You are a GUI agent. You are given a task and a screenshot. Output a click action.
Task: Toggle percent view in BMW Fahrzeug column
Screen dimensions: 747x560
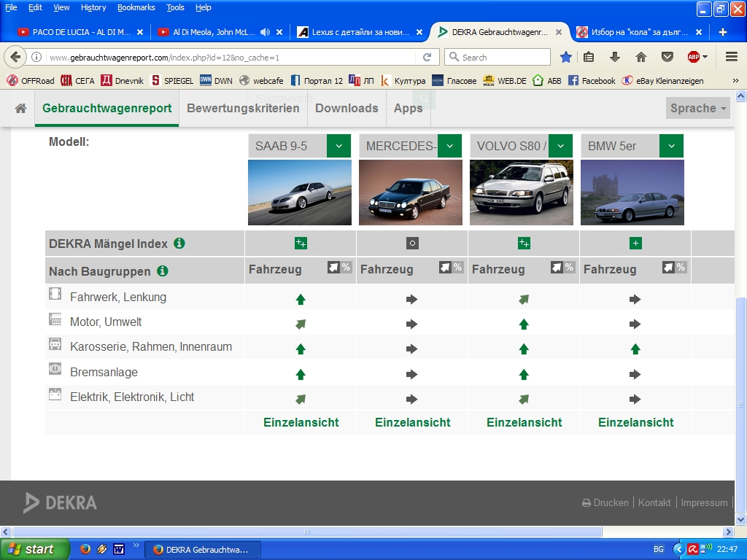681,268
